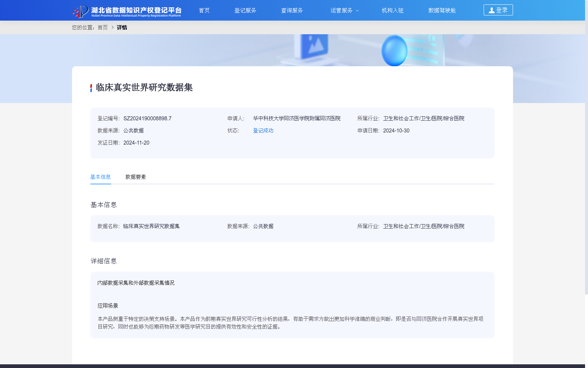This screenshot has height=368, width=588.
Task: Click 内部数据采集和外部数据采集情况 heading
Action: click(136, 283)
